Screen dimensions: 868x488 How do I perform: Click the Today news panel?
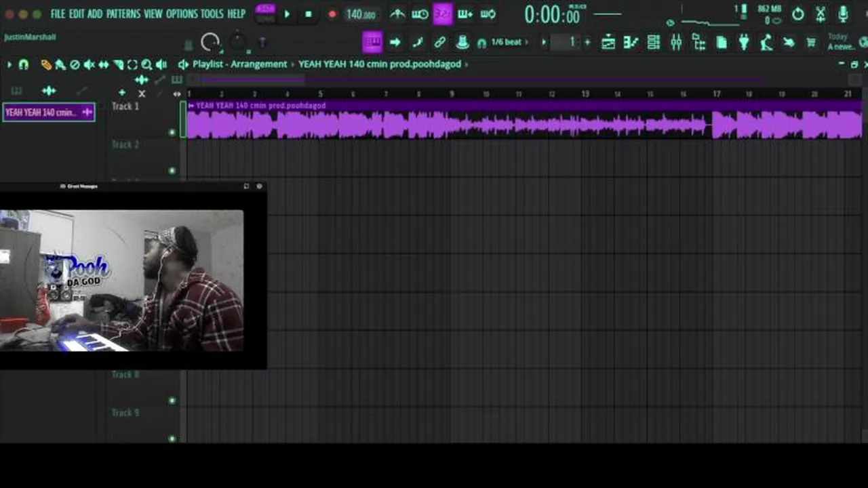(x=841, y=42)
